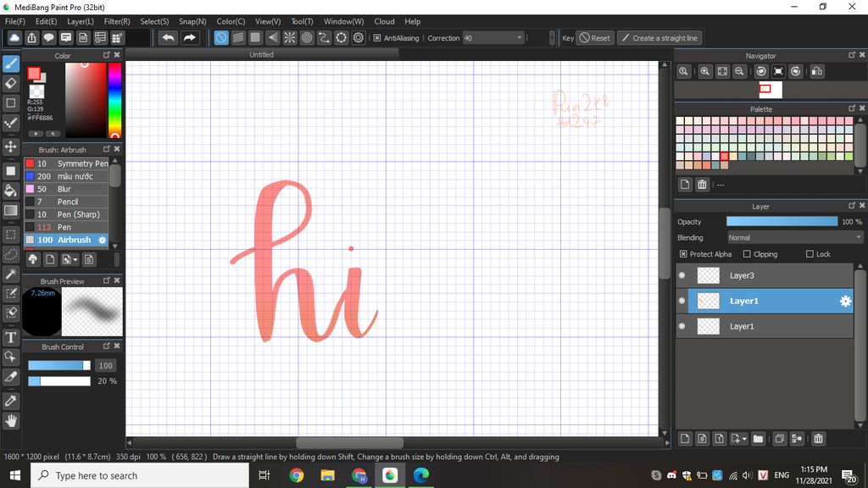
Task: Open Layer1 settings gear
Action: pyautogui.click(x=845, y=301)
